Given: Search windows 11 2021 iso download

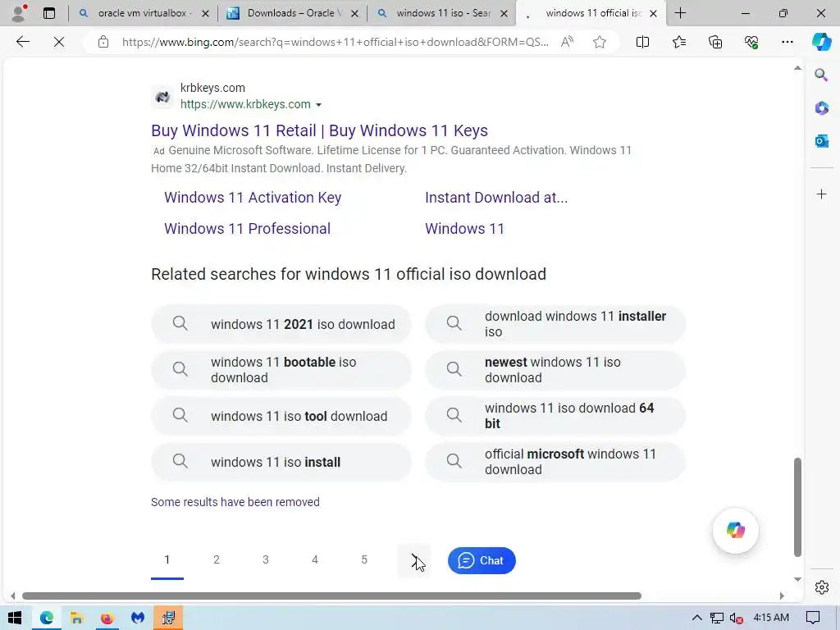Looking at the screenshot, I should pos(281,324).
